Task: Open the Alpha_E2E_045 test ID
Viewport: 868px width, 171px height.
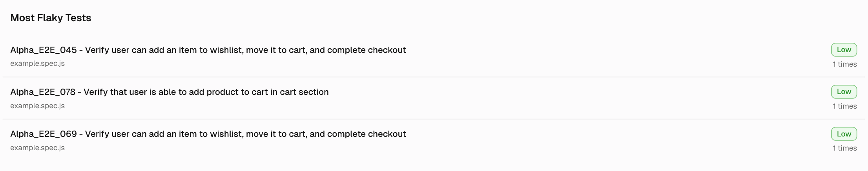Action: coord(43,50)
